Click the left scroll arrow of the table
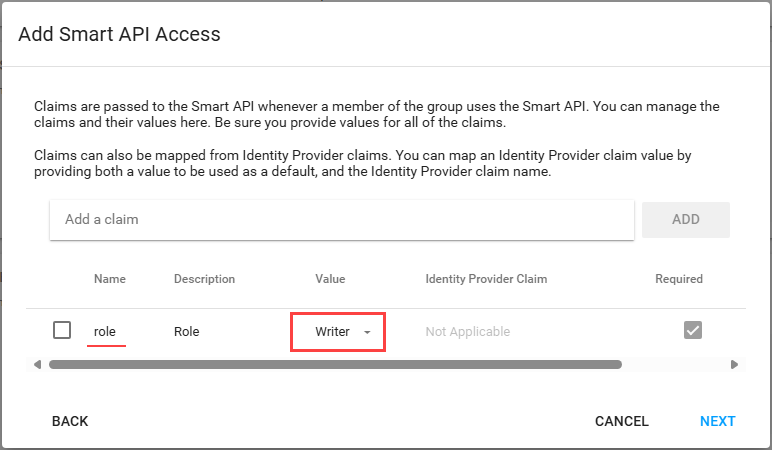Screen dimensions: 772x450 coord(38,365)
